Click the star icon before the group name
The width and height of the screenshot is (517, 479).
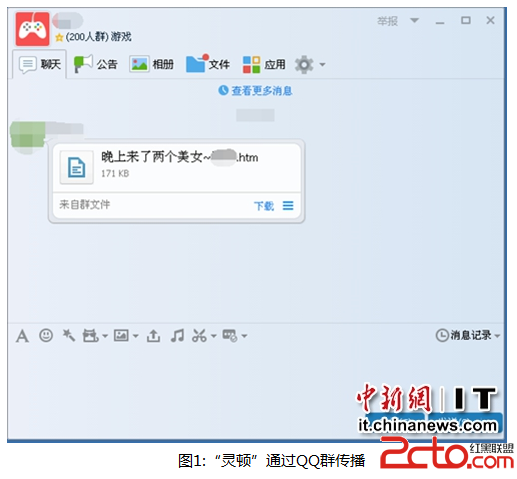coord(59,37)
